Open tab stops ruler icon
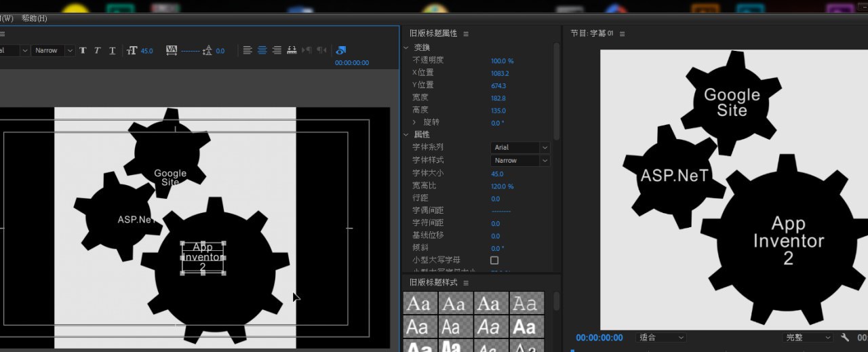 click(292, 51)
